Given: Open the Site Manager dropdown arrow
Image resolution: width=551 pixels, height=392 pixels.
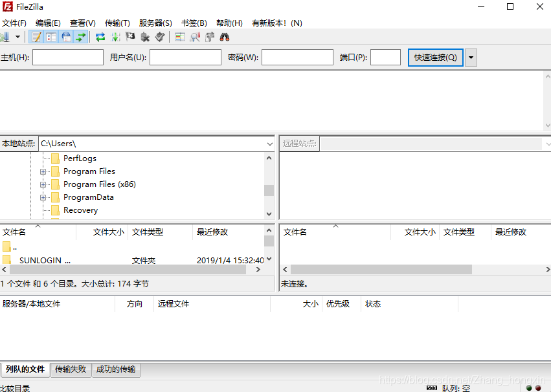Looking at the screenshot, I should (x=17, y=37).
